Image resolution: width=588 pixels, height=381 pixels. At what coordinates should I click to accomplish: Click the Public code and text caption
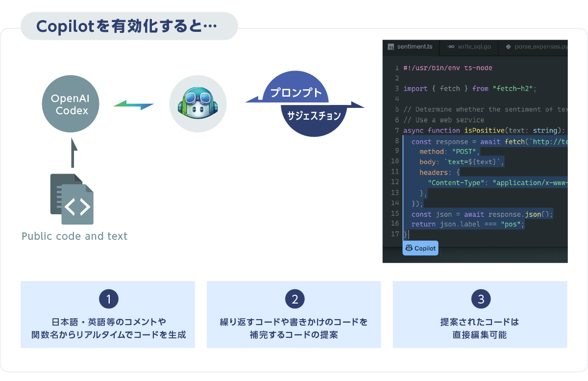74,236
